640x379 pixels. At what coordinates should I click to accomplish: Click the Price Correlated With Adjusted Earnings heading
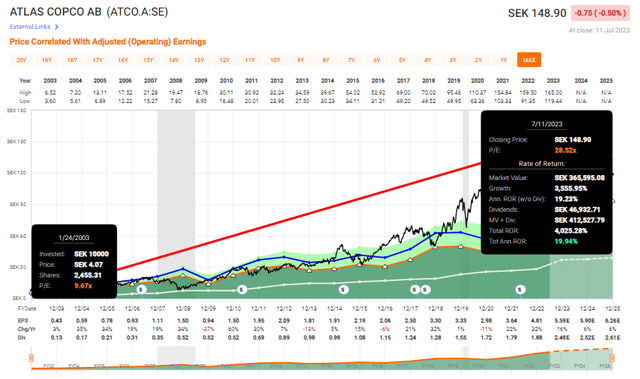[108, 42]
